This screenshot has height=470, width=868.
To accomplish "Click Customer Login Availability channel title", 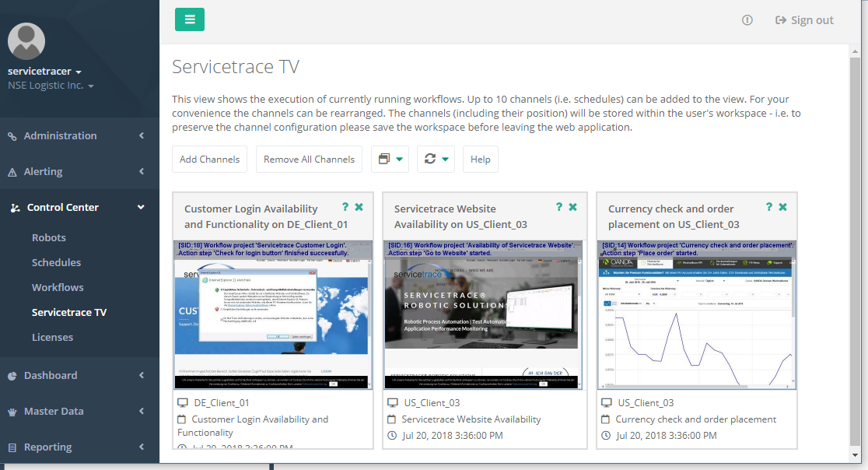I will tap(266, 216).
